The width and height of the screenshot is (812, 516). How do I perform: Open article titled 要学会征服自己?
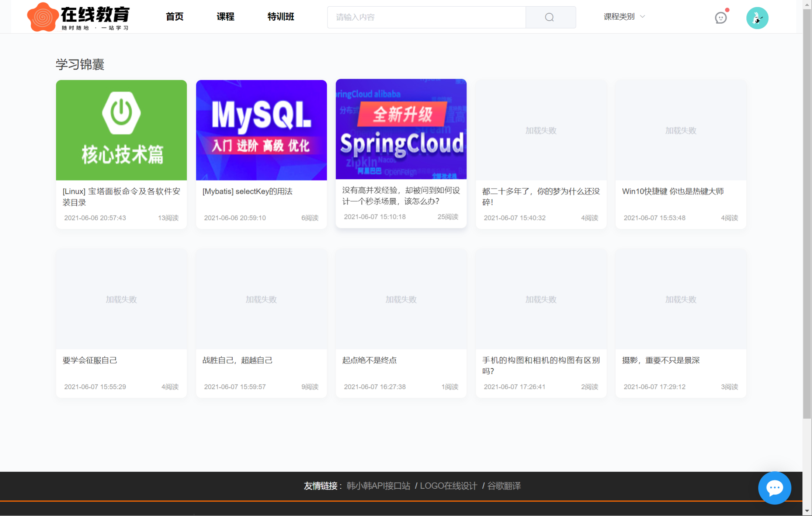click(x=90, y=360)
